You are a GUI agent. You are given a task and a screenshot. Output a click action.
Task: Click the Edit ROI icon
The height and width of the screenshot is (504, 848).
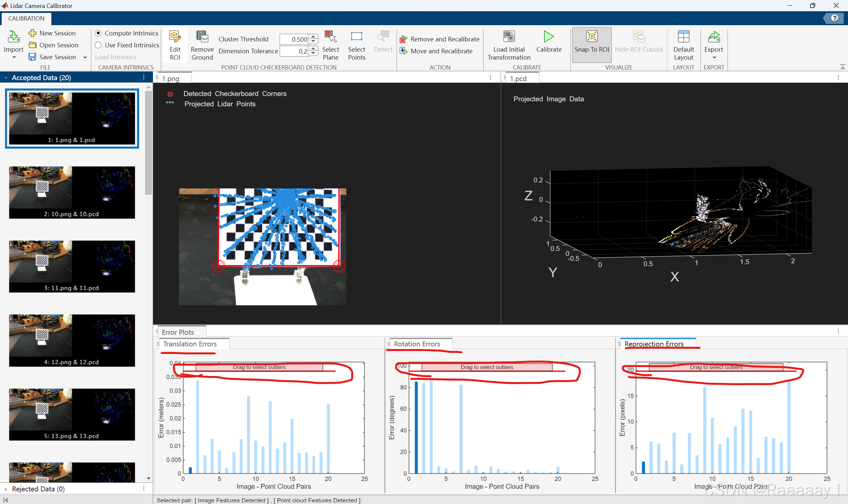pyautogui.click(x=175, y=37)
